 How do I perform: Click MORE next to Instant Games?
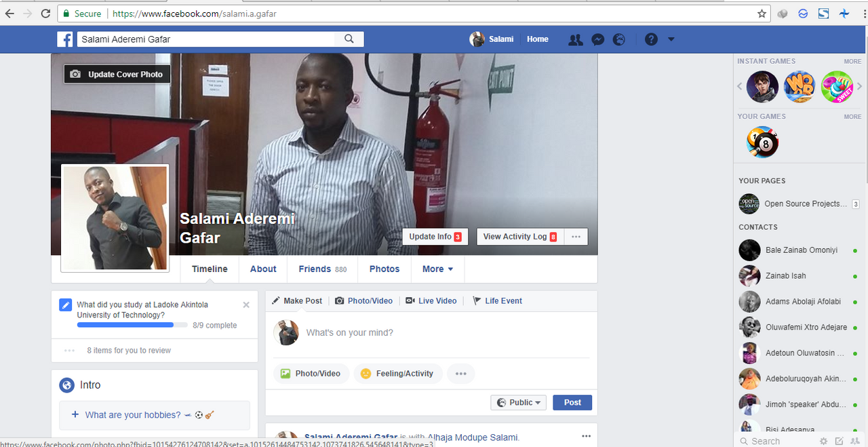coord(852,62)
